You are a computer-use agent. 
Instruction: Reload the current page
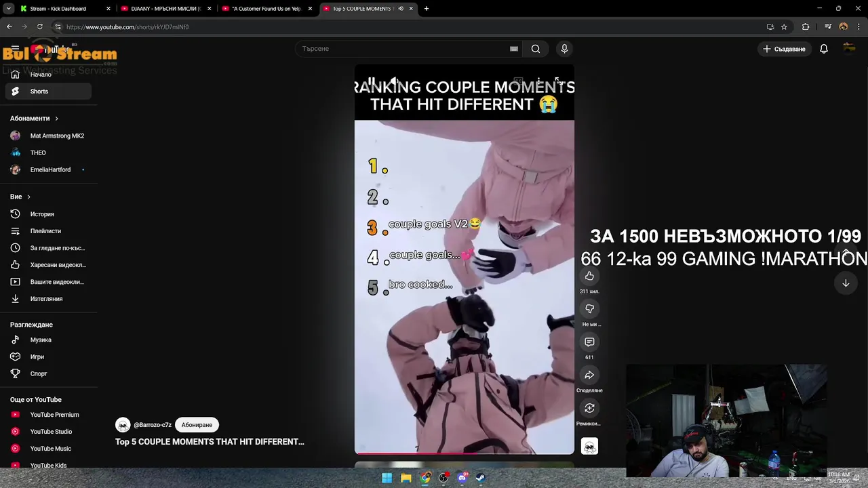point(40,27)
